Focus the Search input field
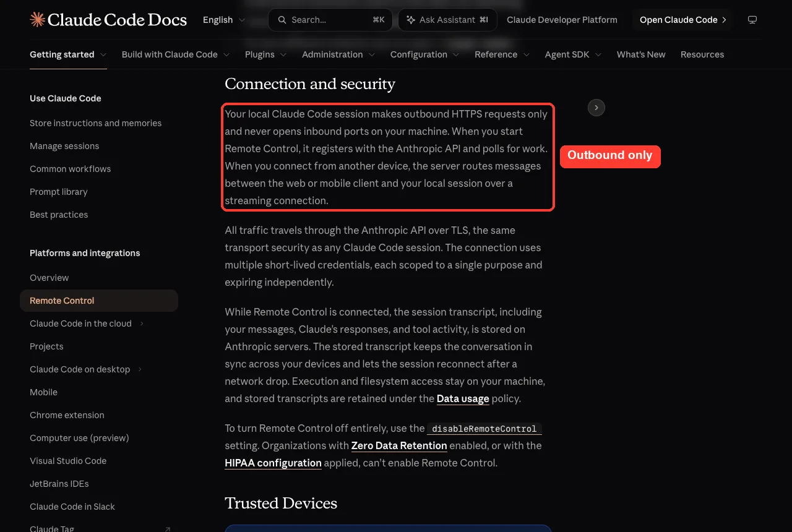 click(330, 20)
